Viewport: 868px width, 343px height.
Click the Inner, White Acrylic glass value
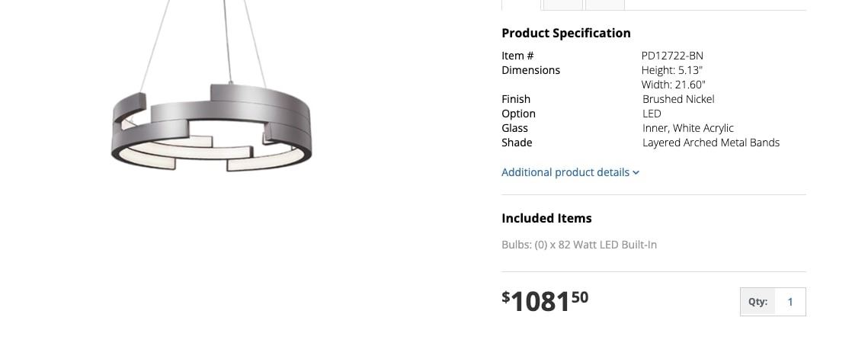pos(688,128)
